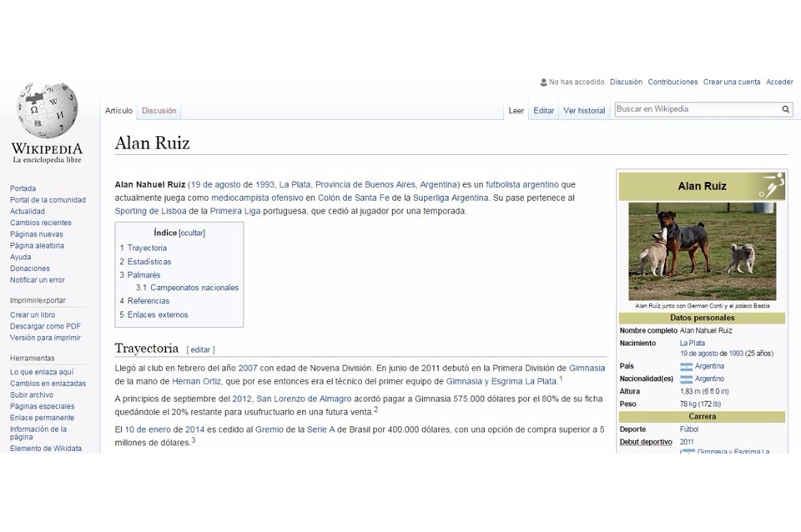Click the editar link next to Trayectoria
This screenshot has width=801, height=532.
[200, 349]
